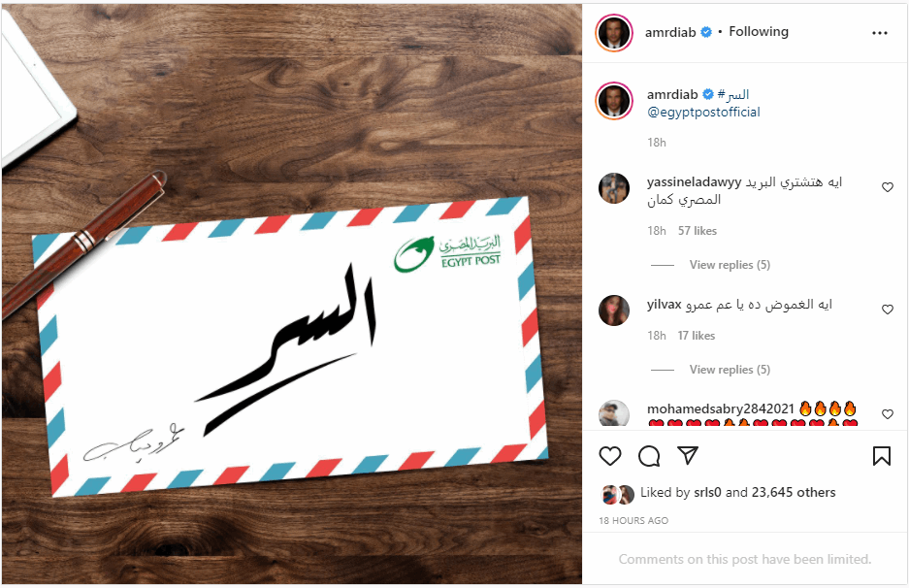Share the post via paper plane icon
Screen dimensions: 909x588
[688, 456]
